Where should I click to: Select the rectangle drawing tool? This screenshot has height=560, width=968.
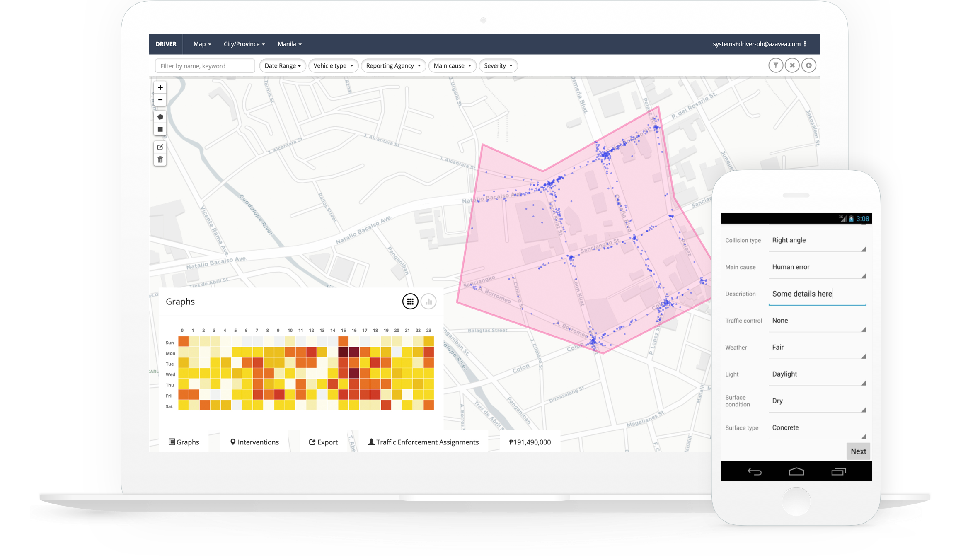tap(160, 129)
